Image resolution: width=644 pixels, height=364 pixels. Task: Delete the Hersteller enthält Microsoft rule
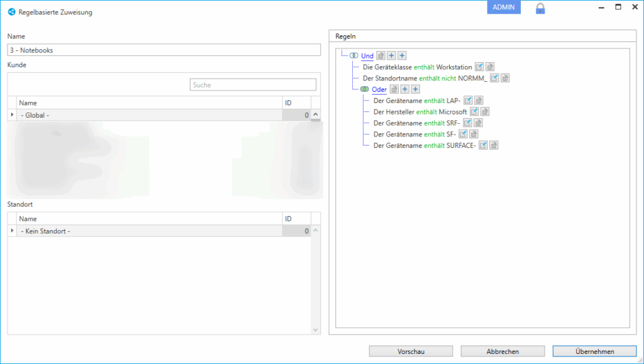tap(485, 112)
